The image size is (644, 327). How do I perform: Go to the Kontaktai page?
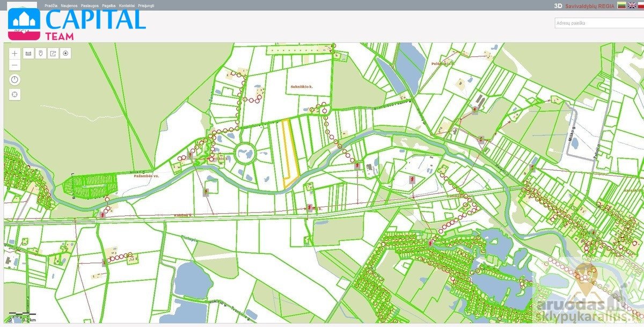(127, 5)
